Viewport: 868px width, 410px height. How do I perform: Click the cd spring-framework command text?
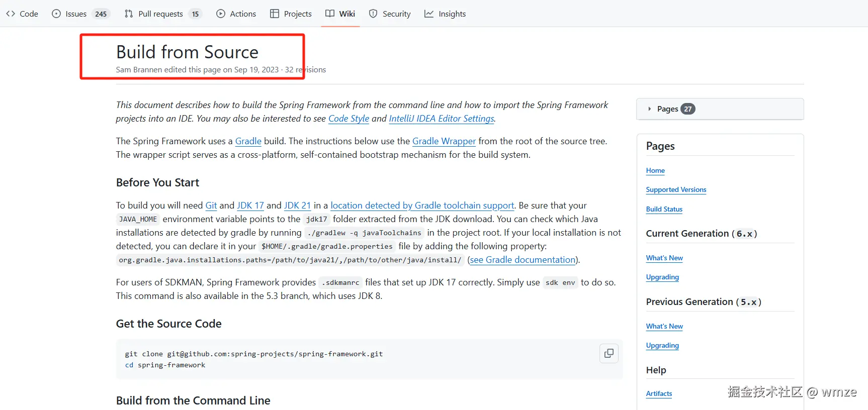165,365
